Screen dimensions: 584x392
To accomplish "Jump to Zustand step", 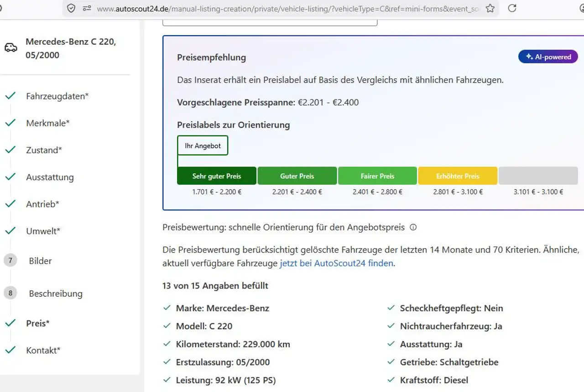I will 44,150.
